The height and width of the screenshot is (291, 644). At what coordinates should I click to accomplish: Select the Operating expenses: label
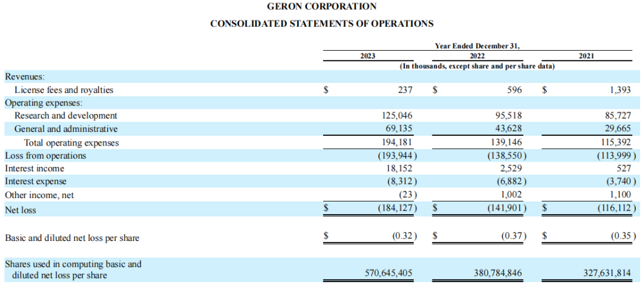(44, 103)
